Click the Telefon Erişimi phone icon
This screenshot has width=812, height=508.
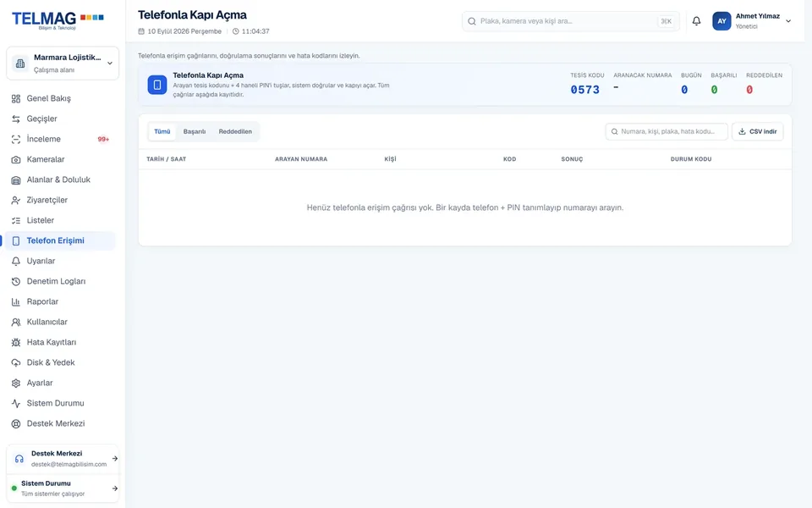coord(16,241)
